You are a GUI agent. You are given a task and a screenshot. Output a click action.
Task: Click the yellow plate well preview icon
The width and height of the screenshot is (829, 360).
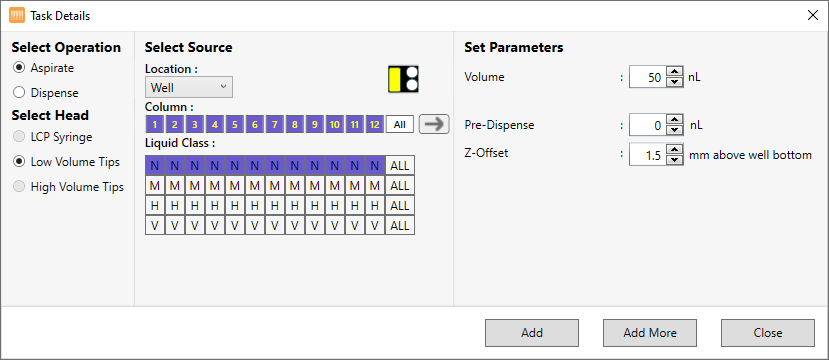(x=403, y=79)
